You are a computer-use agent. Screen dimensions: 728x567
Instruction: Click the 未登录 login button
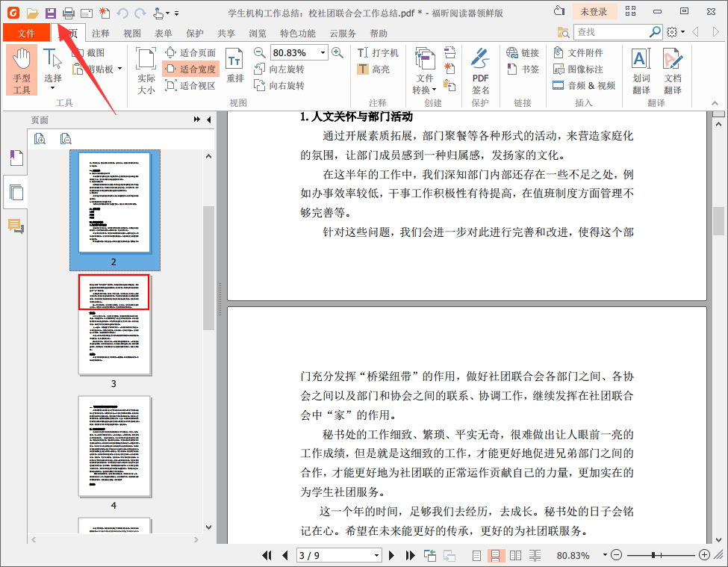pyautogui.click(x=595, y=12)
